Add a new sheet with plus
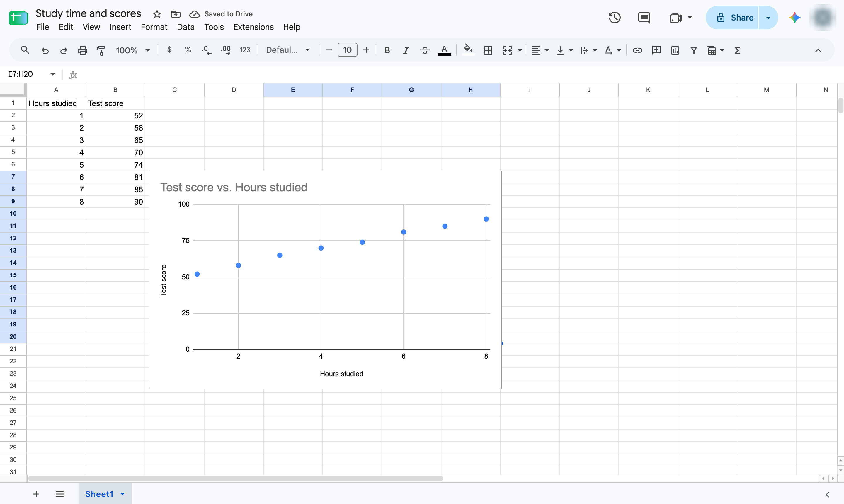Image resolution: width=844 pixels, height=504 pixels. click(36, 494)
